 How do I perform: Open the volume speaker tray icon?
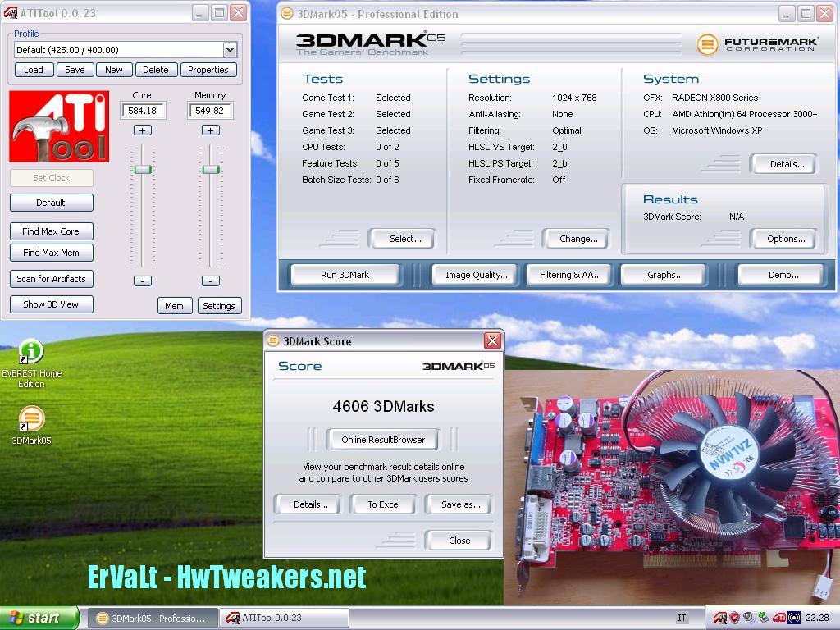pos(750,618)
